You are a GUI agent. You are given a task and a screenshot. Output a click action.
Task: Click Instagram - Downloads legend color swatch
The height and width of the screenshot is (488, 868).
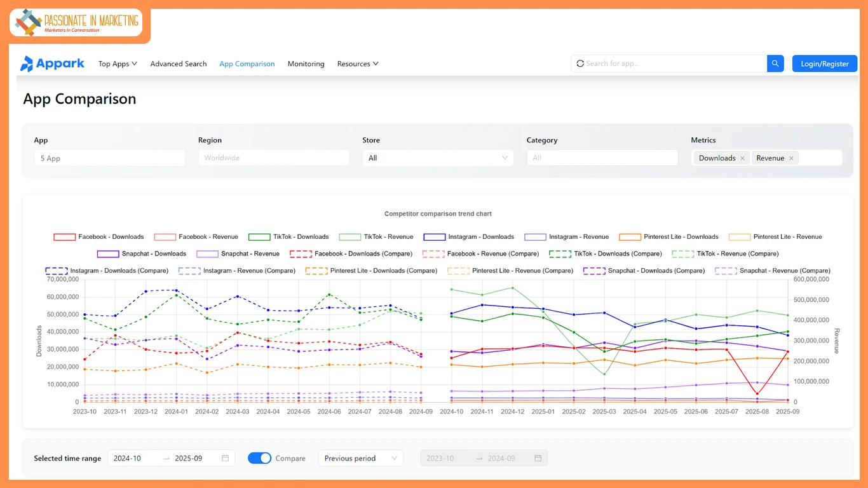(434, 237)
